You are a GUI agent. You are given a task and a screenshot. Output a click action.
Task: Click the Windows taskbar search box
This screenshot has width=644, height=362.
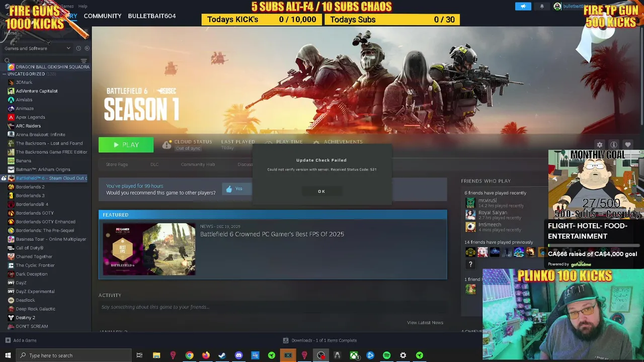74,355
